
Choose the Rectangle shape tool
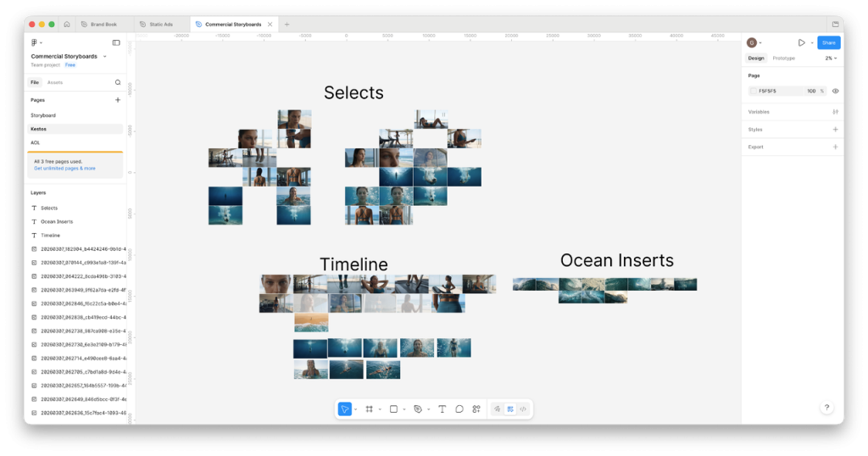click(393, 409)
